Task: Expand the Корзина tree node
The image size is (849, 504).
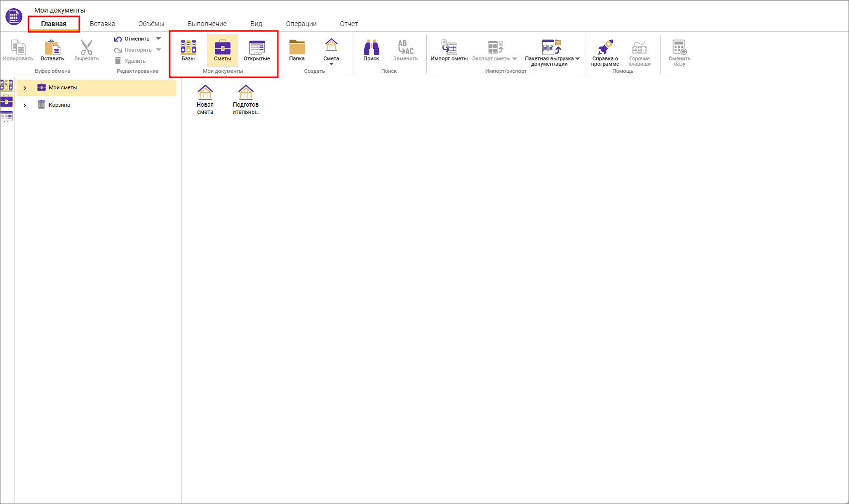Action: pyautogui.click(x=25, y=105)
